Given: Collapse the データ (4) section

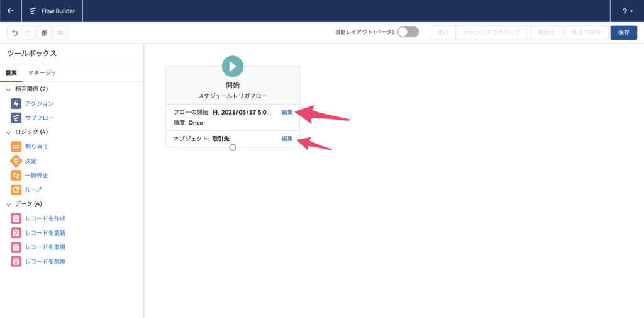Looking at the screenshot, I should pos(9,204).
